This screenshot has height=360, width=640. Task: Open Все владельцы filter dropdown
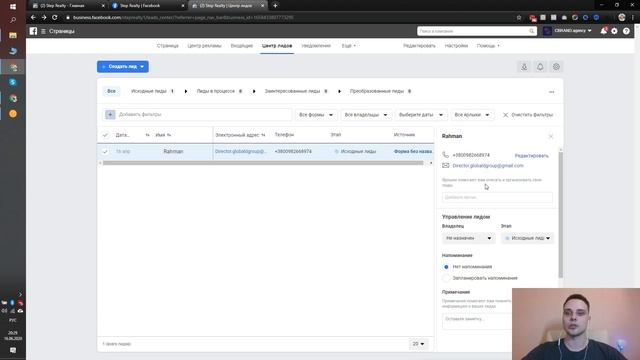366,115
